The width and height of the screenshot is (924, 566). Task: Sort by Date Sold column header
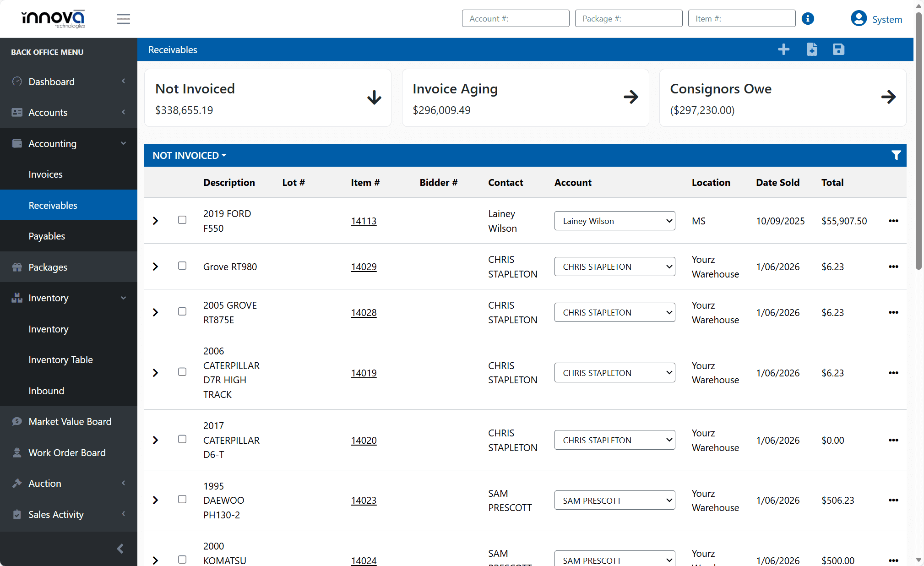click(x=777, y=183)
